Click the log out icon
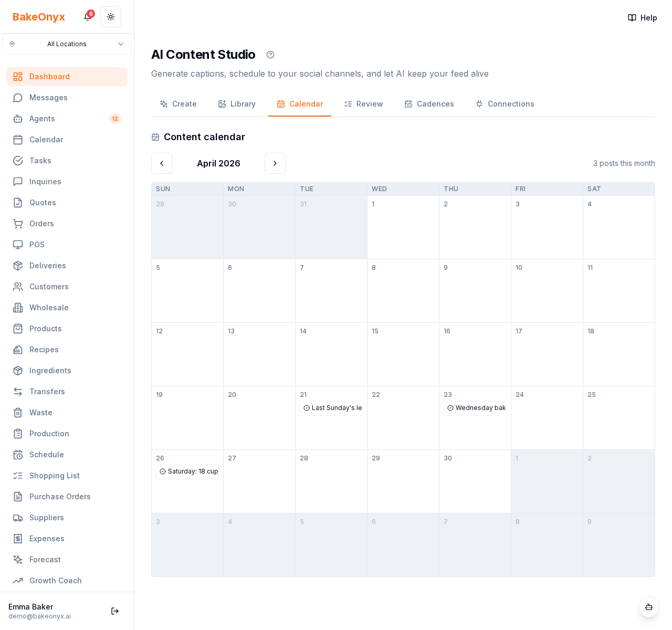The image size is (672, 630). click(115, 611)
